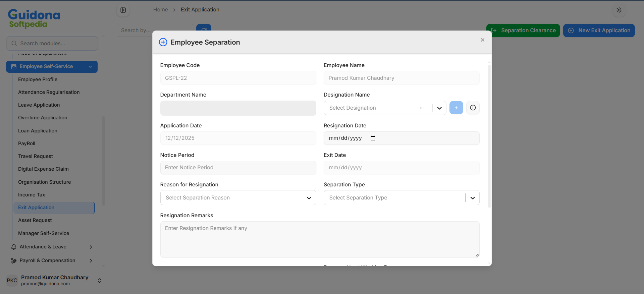The image size is (644, 294).
Task: Open the Resignation Date calendar picker icon
Action: pos(373,138)
